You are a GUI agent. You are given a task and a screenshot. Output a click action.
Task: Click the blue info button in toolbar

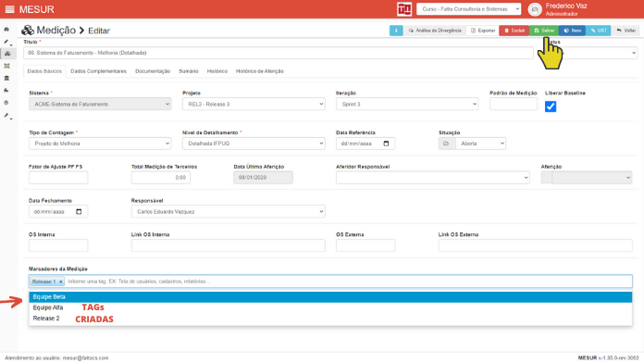pyautogui.click(x=396, y=31)
